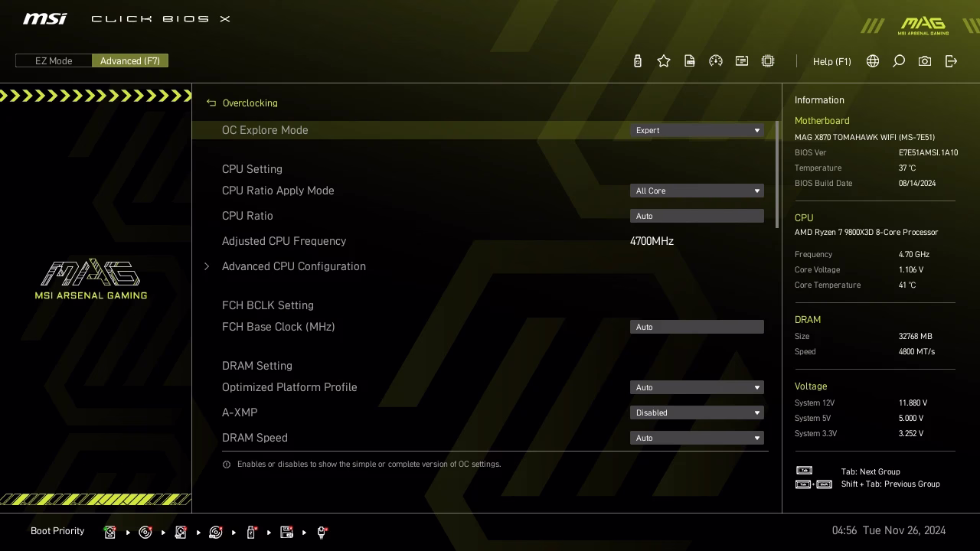Click the DRAM Speed label
Image resolution: width=980 pixels, height=551 pixels.
tap(255, 438)
